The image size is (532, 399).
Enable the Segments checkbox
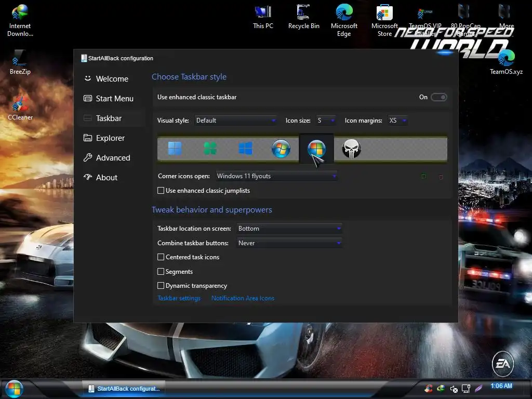click(161, 271)
